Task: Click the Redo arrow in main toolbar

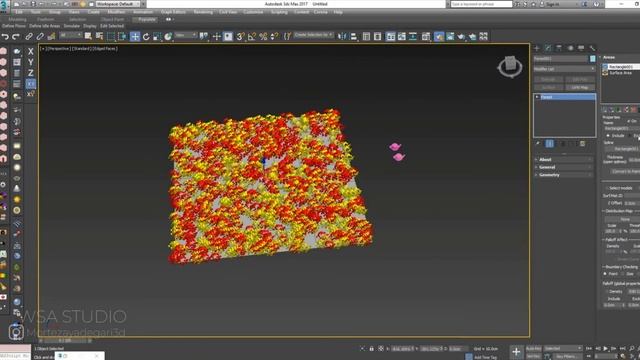Action: click(16, 37)
